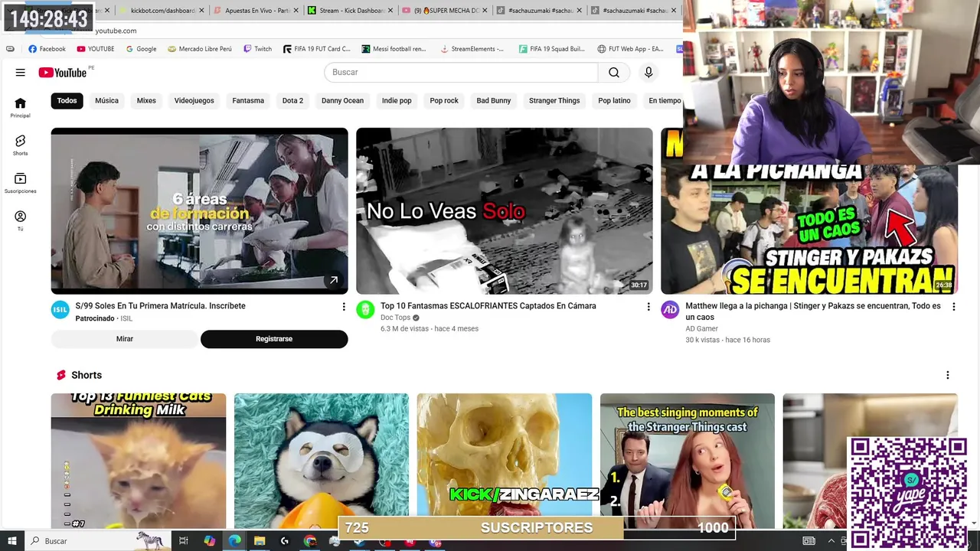Click the AD Gamer channel avatar
The image size is (980, 551).
click(670, 309)
